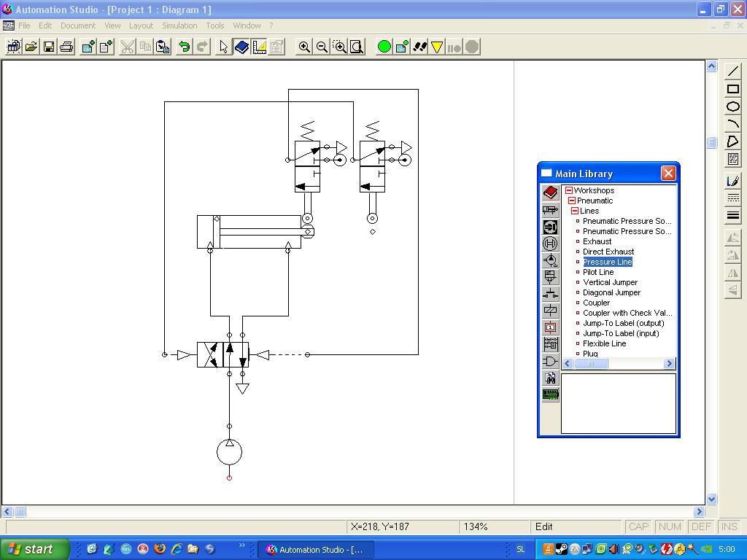747x560 pixels.
Task: Save the project with the floppy icon
Action: pos(49,47)
